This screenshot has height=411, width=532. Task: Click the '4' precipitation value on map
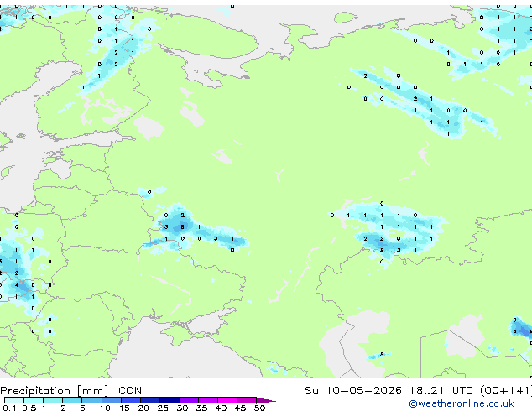point(17,285)
